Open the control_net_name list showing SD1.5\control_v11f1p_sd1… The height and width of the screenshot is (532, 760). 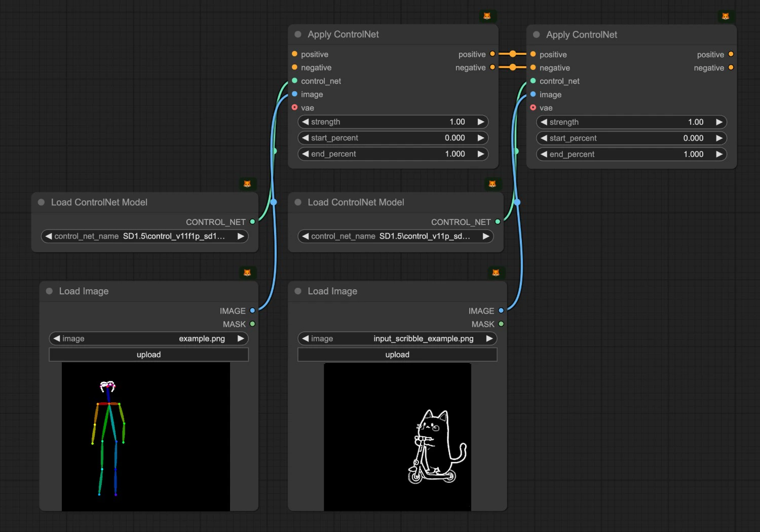145,236
